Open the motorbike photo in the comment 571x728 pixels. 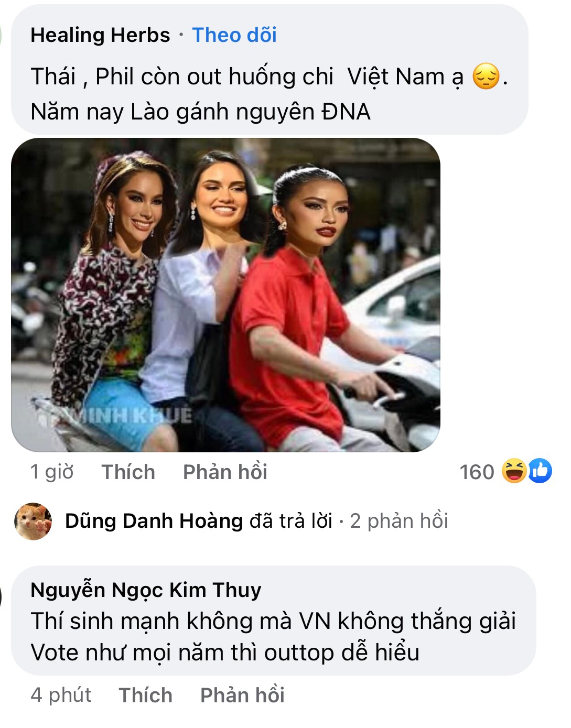click(x=225, y=295)
